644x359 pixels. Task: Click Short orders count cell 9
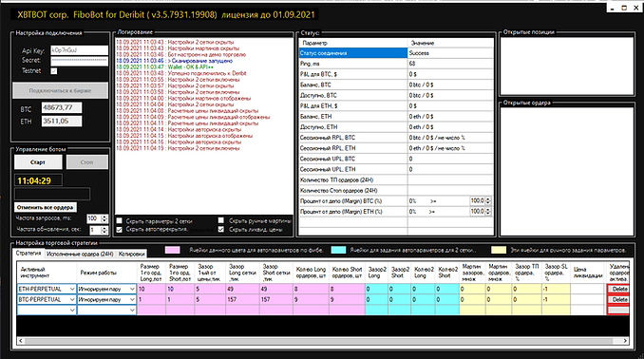pos(347,300)
